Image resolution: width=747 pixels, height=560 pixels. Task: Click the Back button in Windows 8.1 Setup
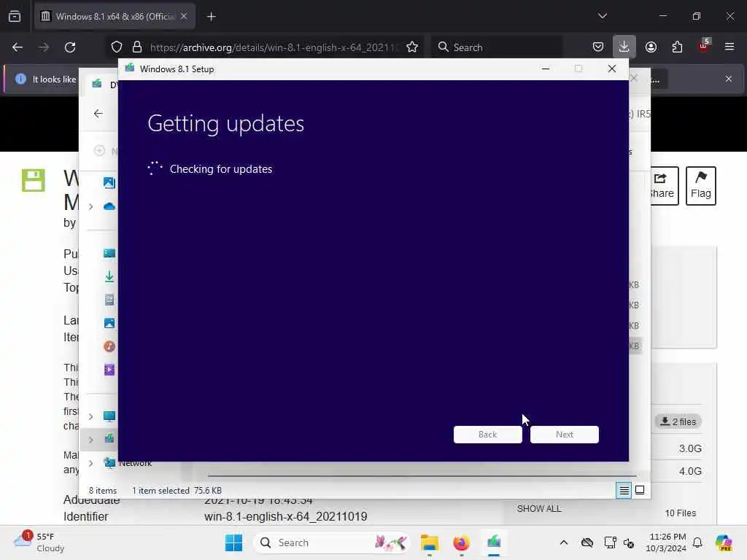click(x=487, y=435)
